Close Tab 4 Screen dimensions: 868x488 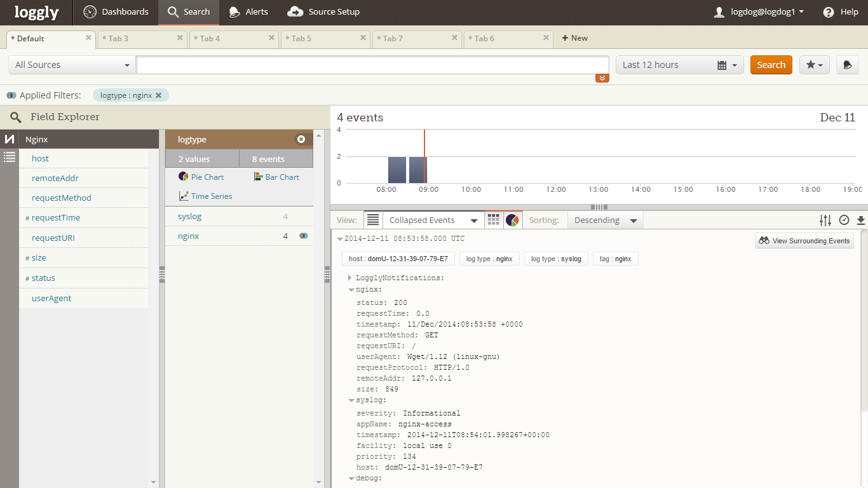click(271, 37)
